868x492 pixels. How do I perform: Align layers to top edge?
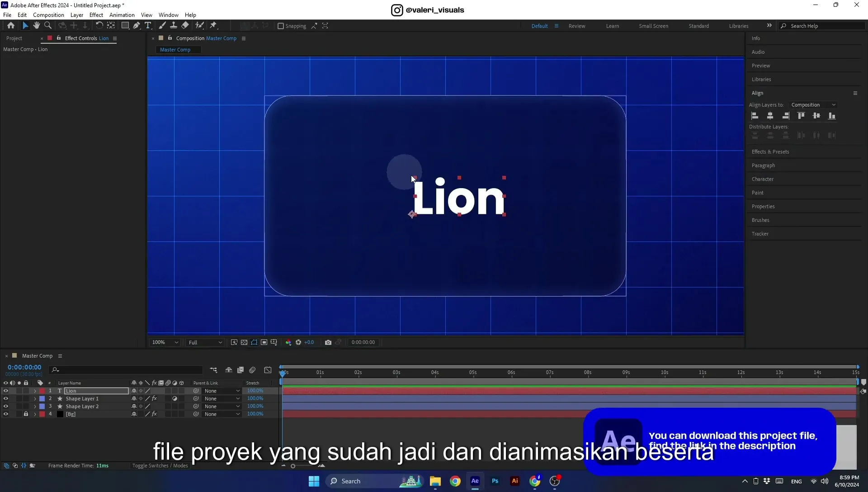click(x=801, y=116)
